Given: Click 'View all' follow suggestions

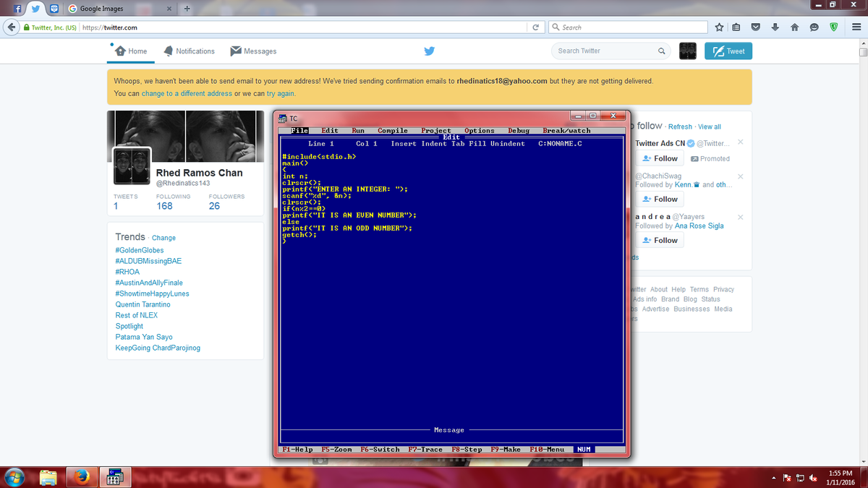Looking at the screenshot, I should coord(710,127).
